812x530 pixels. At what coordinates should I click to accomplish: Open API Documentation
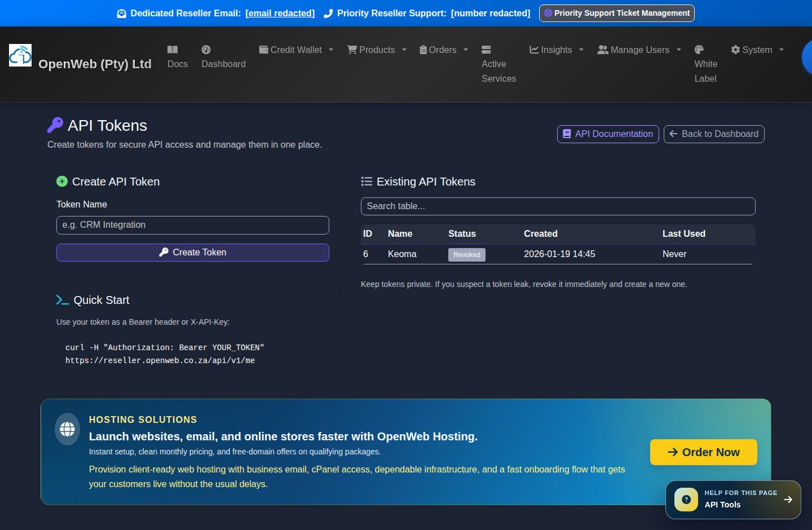608,134
